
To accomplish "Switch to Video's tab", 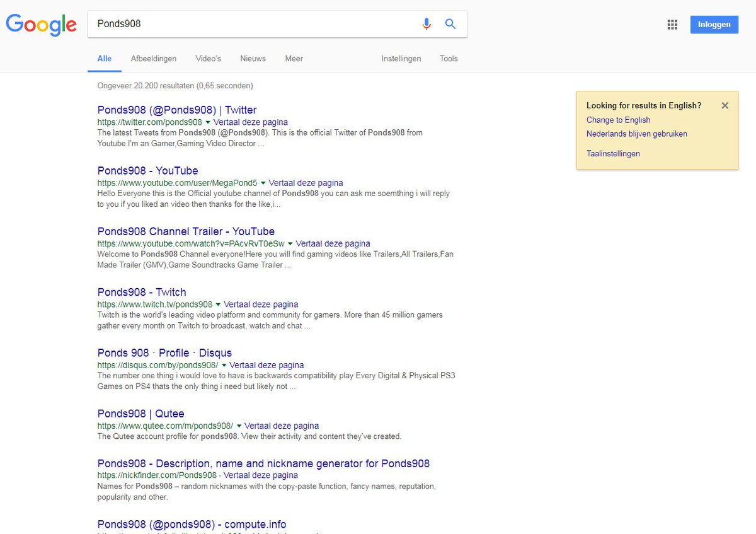I will [x=208, y=59].
